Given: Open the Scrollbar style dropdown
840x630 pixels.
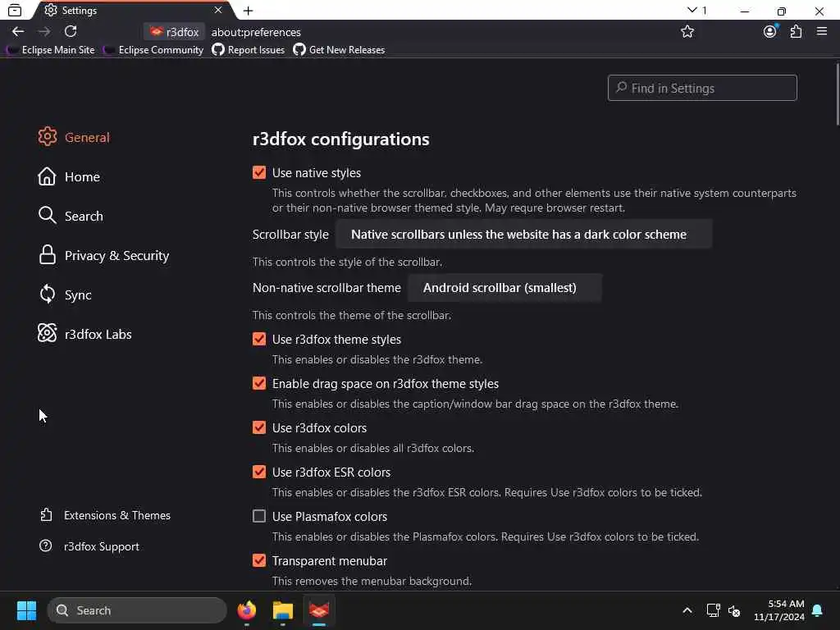Looking at the screenshot, I should (x=524, y=234).
